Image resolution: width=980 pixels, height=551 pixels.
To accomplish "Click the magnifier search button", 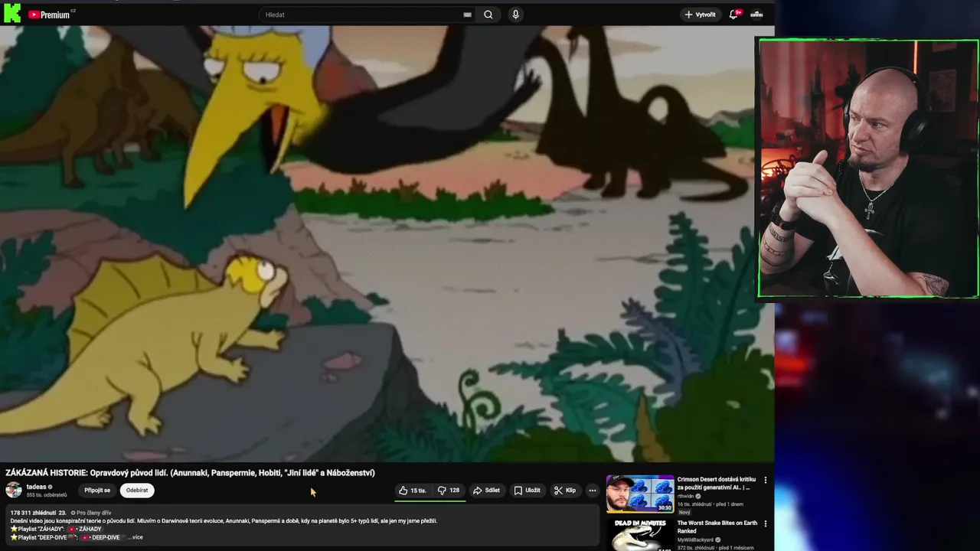I will click(x=488, y=15).
